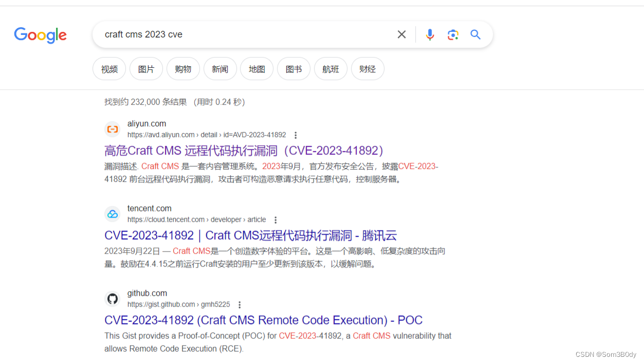Click the Tencent cloud favicon icon
The height and width of the screenshot is (363, 644).
coord(113,214)
